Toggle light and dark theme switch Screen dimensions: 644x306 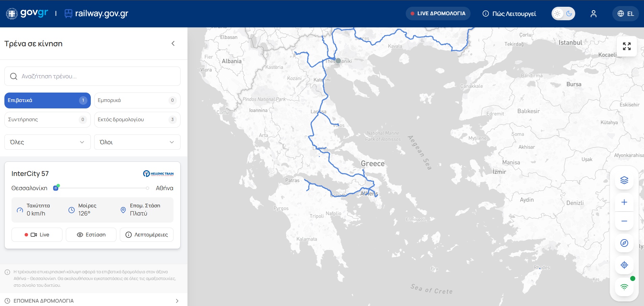pyautogui.click(x=563, y=14)
